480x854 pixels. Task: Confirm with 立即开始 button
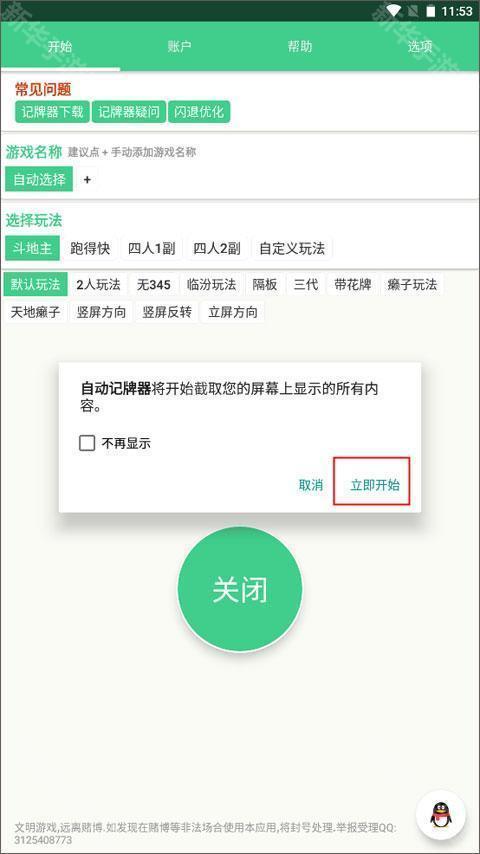374,485
